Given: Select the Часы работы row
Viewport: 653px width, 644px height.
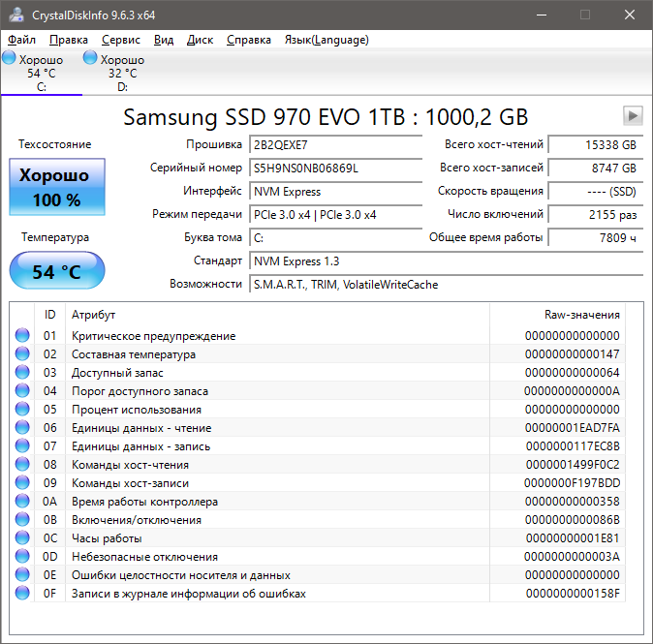Looking at the screenshot, I should 318,537.
